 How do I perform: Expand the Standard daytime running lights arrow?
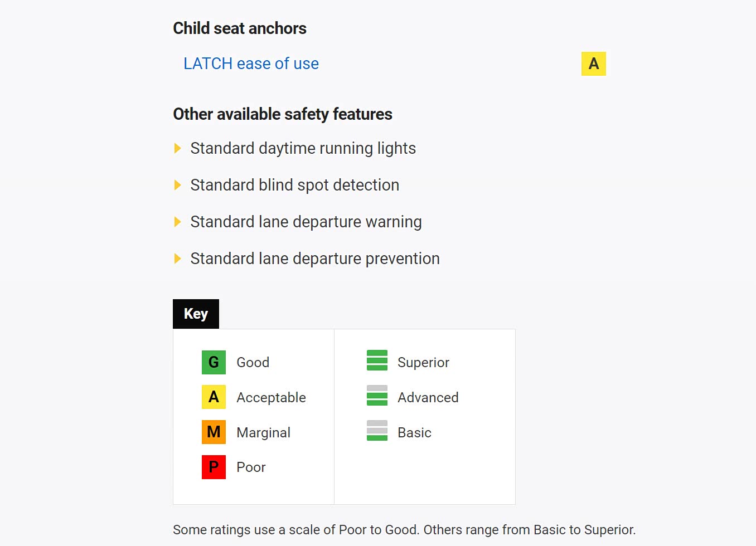(x=178, y=148)
